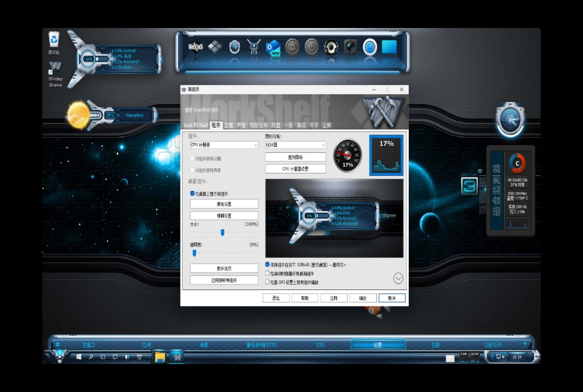Click the CPU gauge preview thumbnail
This screenshot has height=392, width=583.
pyautogui.click(x=386, y=155)
